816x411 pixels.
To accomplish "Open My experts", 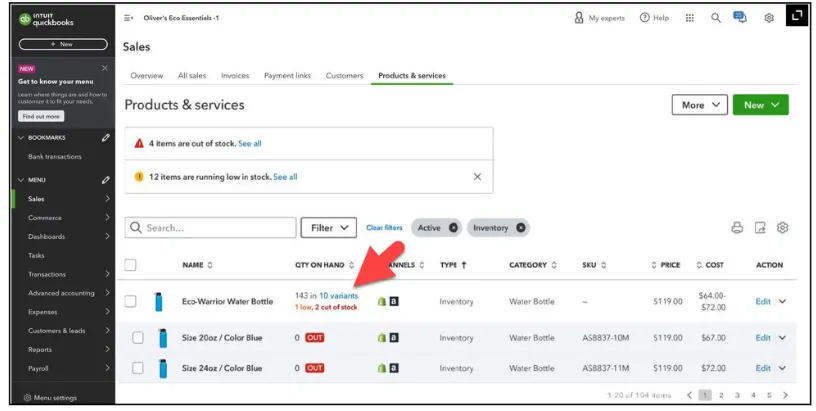I will 599,18.
